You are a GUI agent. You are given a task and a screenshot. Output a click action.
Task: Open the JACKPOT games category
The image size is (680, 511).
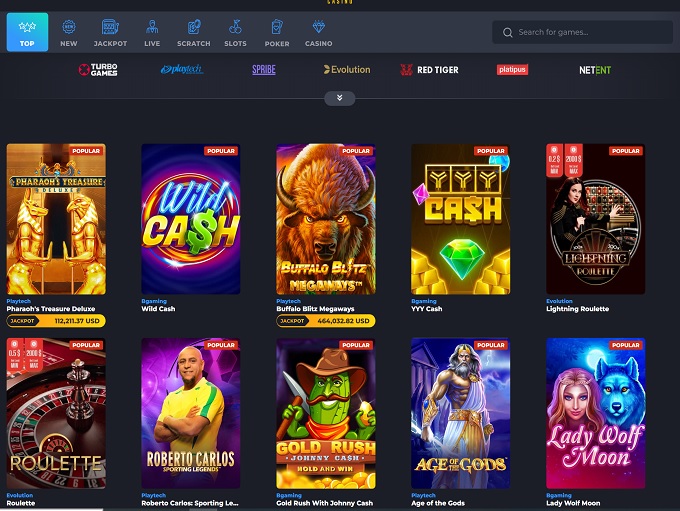[x=110, y=32]
